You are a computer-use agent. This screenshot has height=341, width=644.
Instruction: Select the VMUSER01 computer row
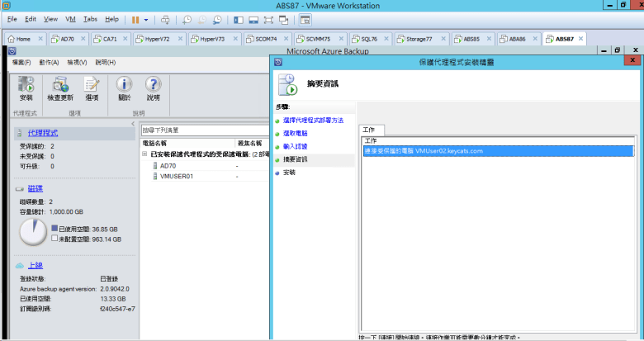click(x=176, y=176)
